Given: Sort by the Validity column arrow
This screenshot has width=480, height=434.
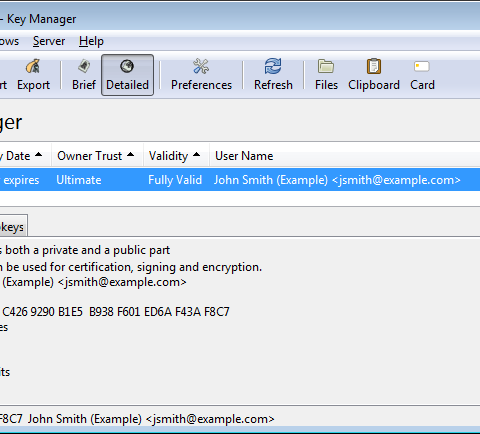Looking at the screenshot, I should click(x=196, y=154).
